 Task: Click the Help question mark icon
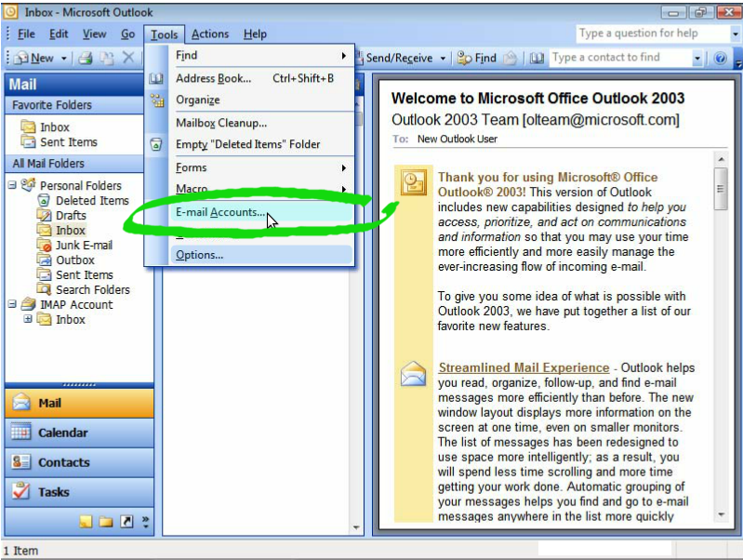(720, 58)
